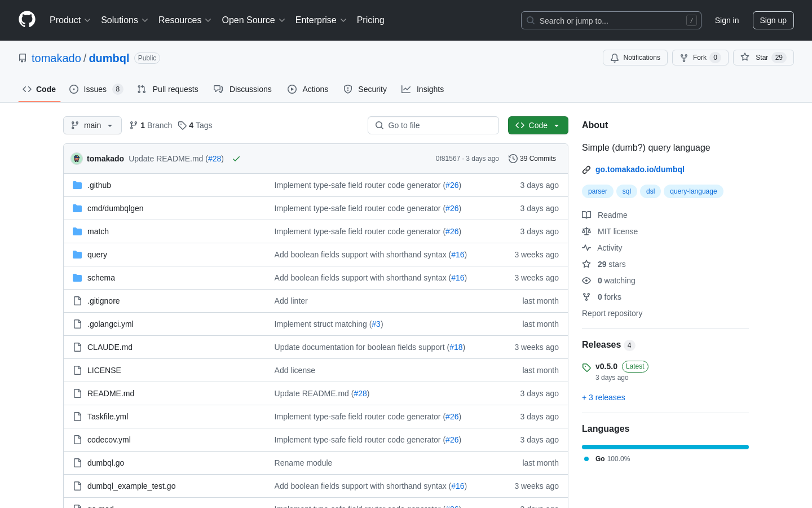View the 1 Branch link
Screen dimensions: 812x508
151,125
